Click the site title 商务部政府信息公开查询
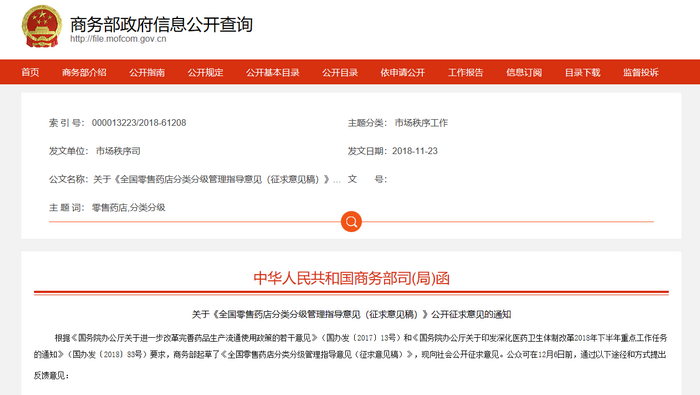 (162, 24)
